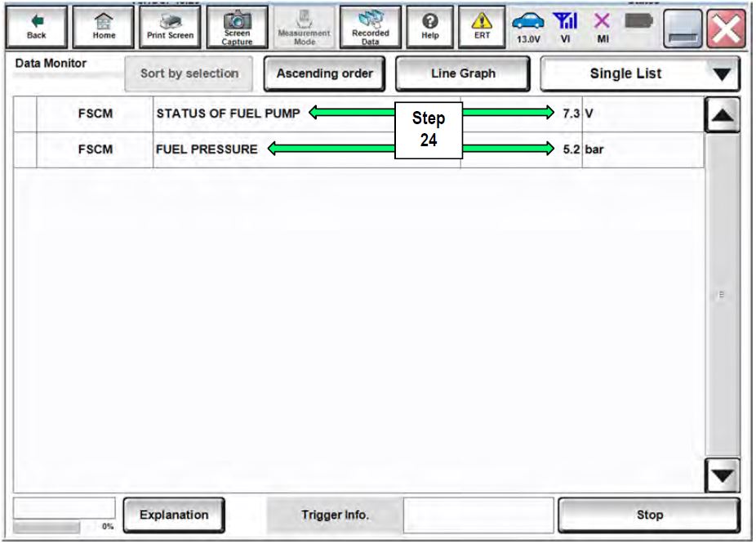
Task: Click the 7.3 voltage value
Action: tap(571, 114)
